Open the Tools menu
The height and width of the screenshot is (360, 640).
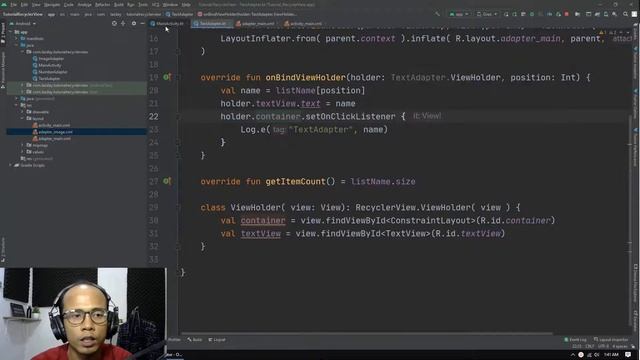(x=143, y=4)
